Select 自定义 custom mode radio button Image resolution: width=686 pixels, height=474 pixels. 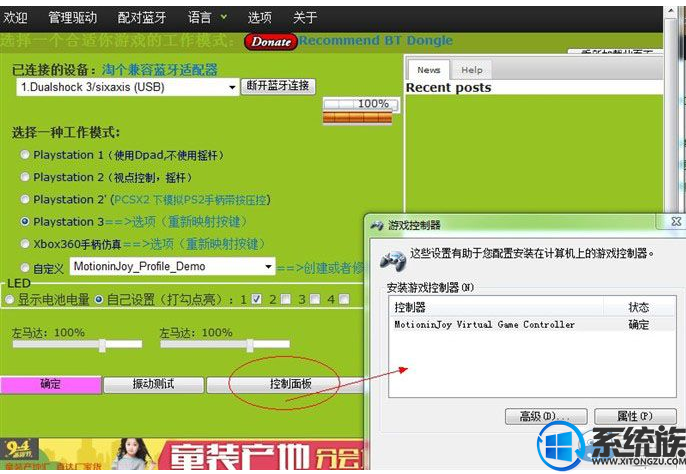pyautogui.click(x=25, y=267)
